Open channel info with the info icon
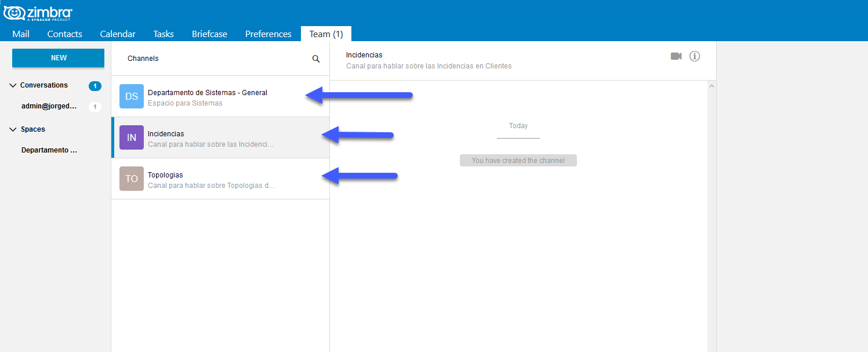868x352 pixels. tap(695, 56)
